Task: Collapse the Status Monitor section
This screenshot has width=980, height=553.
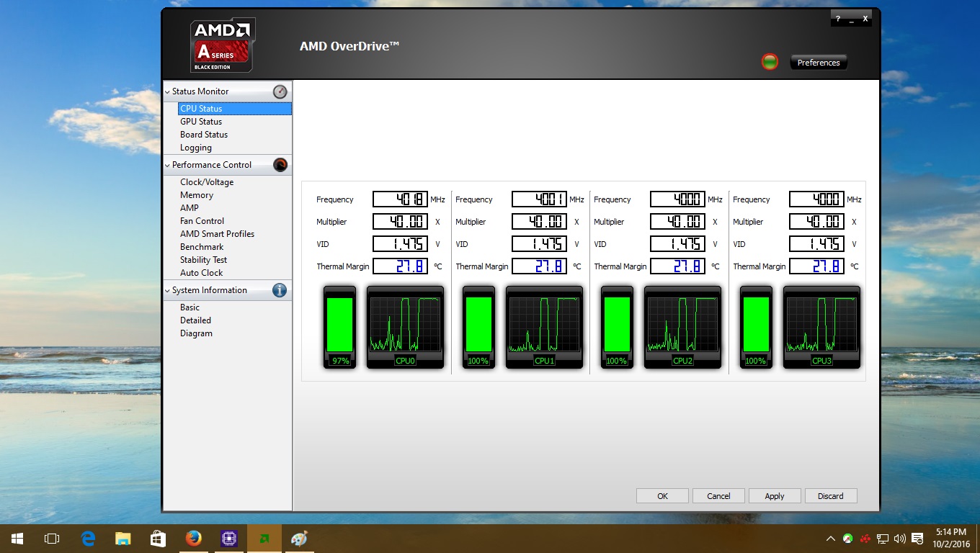Action: coord(167,91)
